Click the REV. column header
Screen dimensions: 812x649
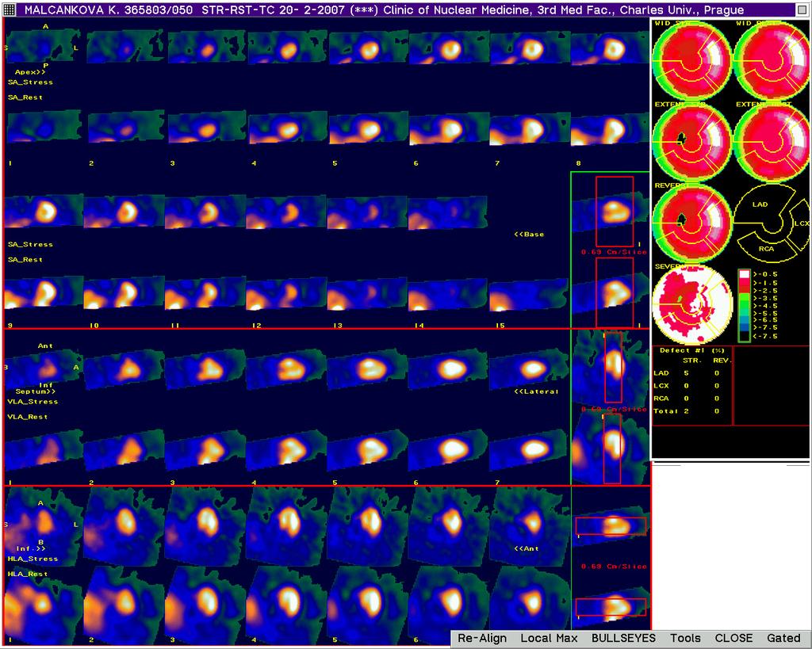click(x=722, y=361)
